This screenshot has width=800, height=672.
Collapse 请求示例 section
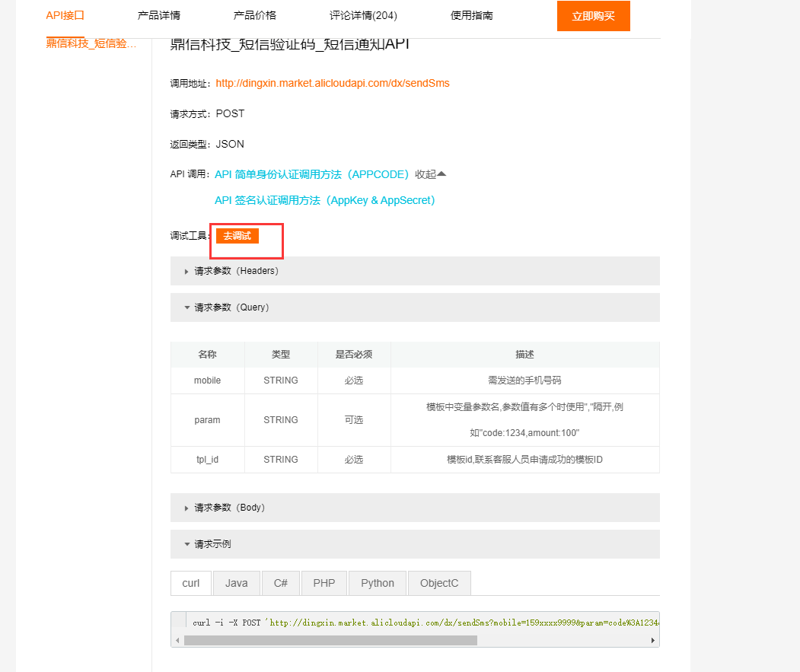click(x=415, y=544)
